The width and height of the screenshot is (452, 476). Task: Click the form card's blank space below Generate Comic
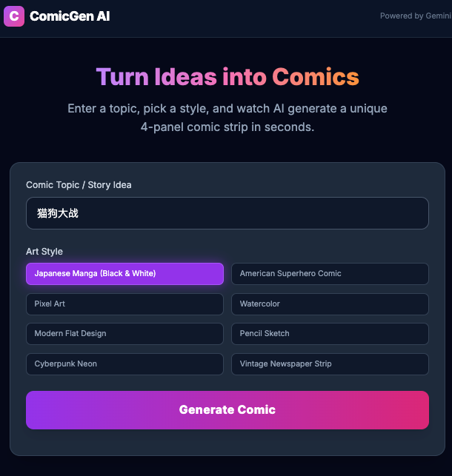click(227, 443)
